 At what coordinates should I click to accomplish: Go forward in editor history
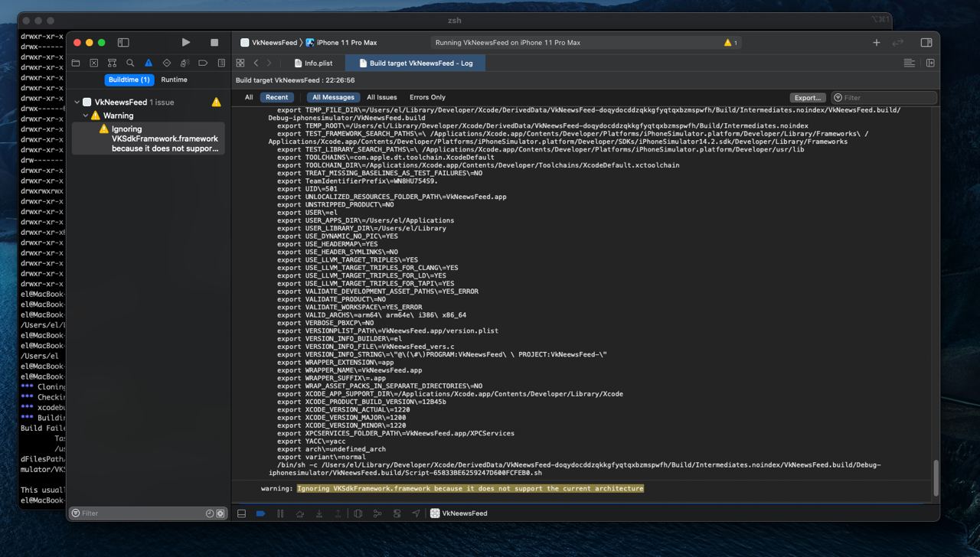tap(269, 63)
